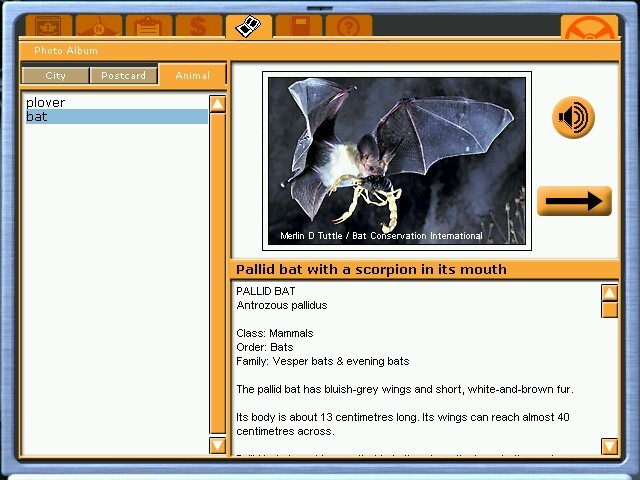The width and height of the screenshot is (640, 480).
Task: Open the passport badge tab
Action: (49, 26)
